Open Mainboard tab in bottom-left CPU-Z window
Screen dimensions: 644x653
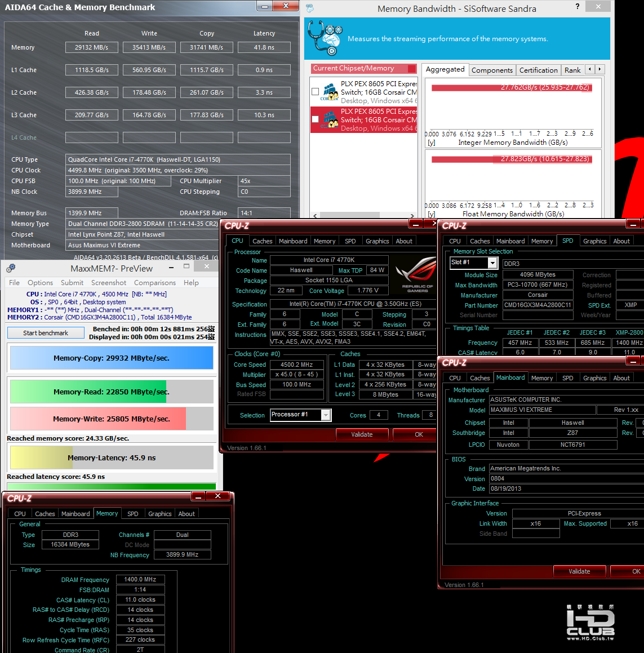(75, 514)
